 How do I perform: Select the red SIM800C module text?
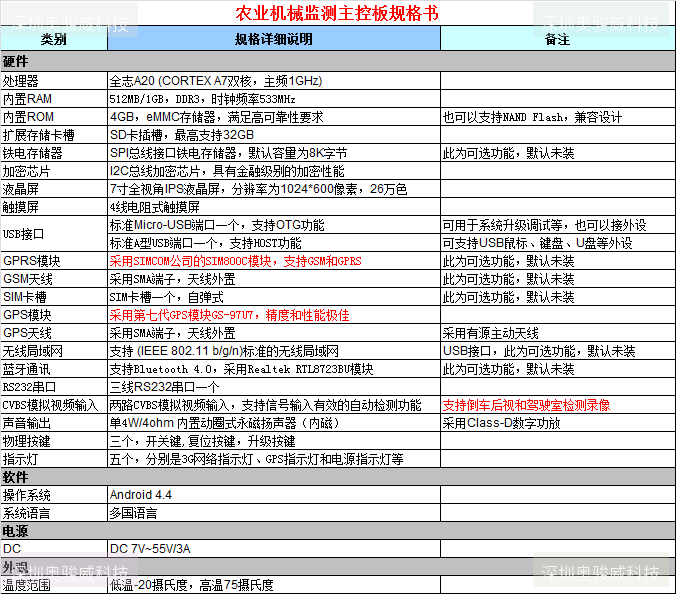[235, 261]
